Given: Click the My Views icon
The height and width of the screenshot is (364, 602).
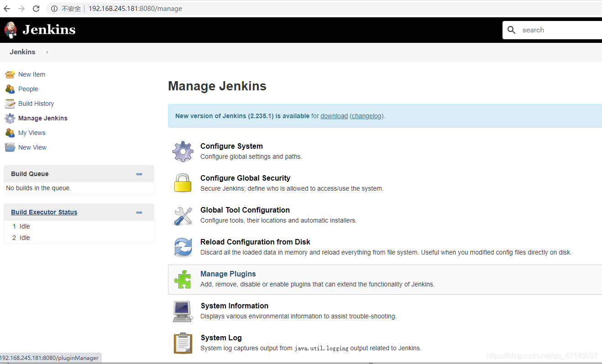Looking at the screenshot, I should tap(10, 133).
